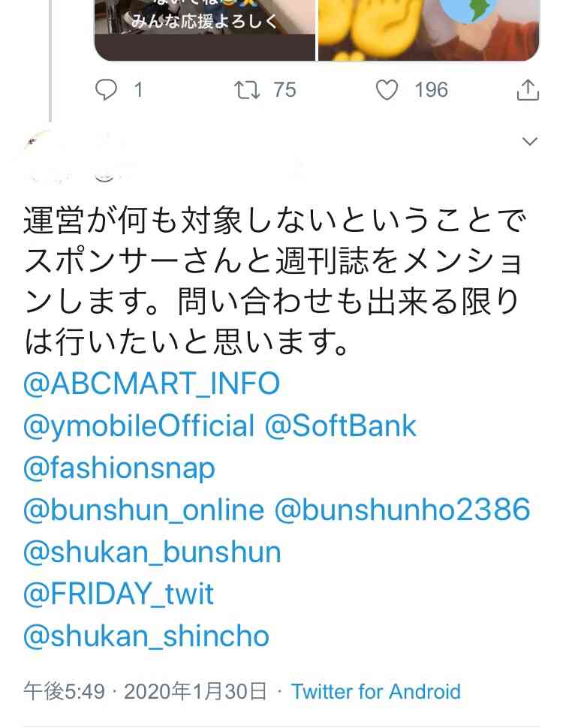Visit the @shukan_shincho mention

(146, 636)
